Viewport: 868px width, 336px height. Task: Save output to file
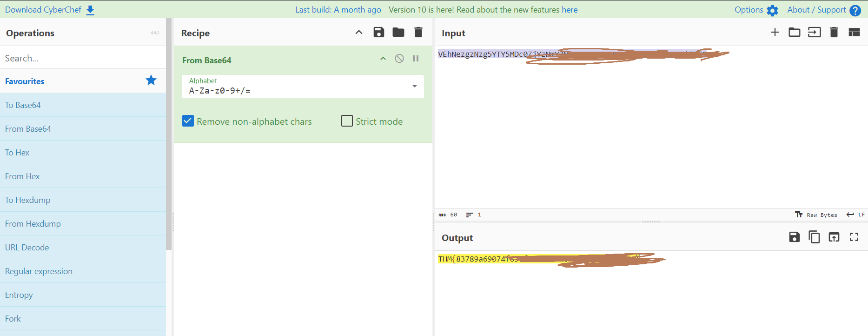(795, 237)
